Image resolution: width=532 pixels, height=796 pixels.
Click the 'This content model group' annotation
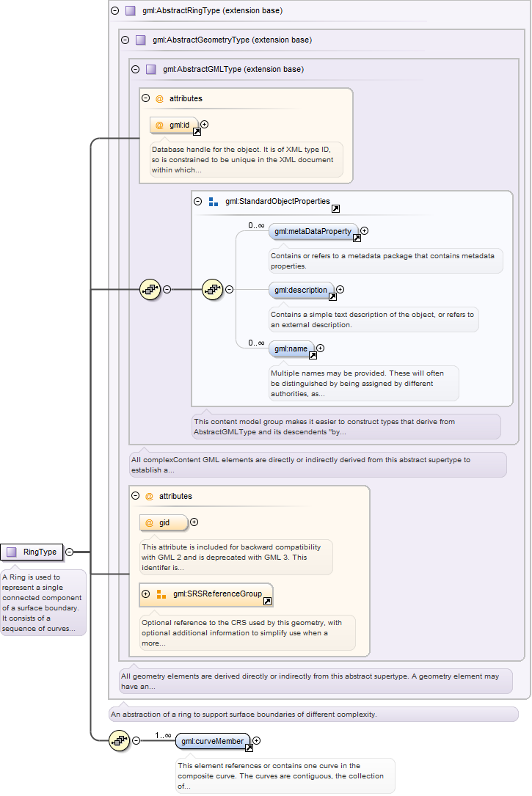pyautogui.click(x=346, y=426)
